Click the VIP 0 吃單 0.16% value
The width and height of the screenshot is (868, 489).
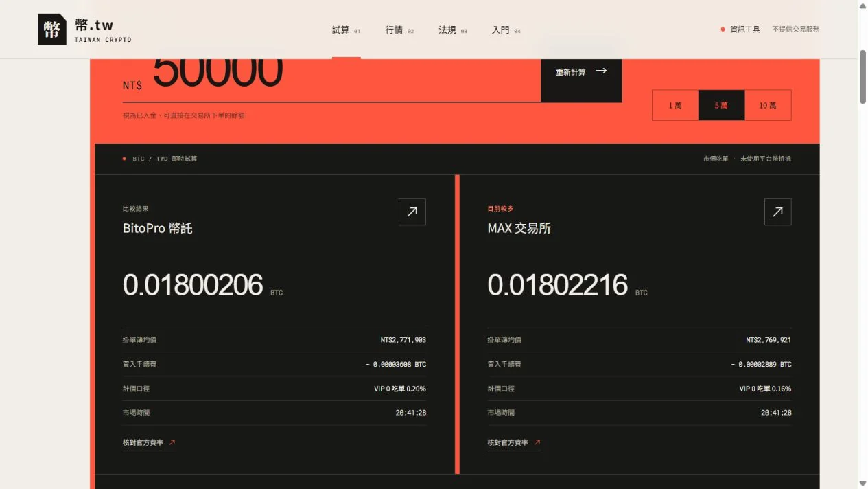coord(765,389)
